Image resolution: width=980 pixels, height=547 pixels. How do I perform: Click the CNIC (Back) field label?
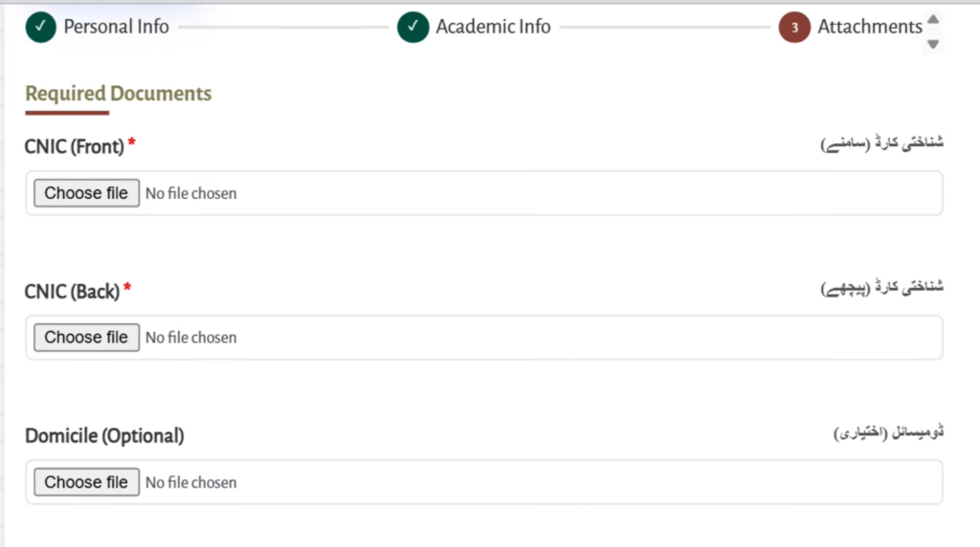point(72,292)
